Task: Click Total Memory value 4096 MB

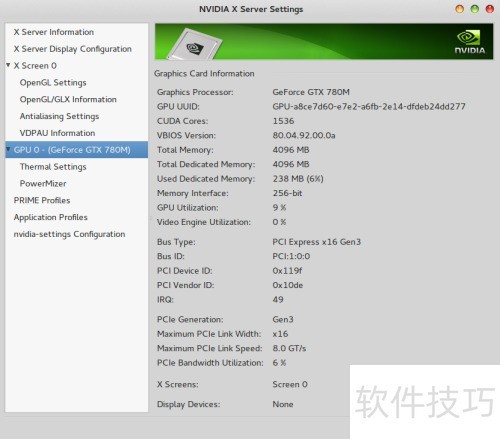Action: (x=291, y=150)
